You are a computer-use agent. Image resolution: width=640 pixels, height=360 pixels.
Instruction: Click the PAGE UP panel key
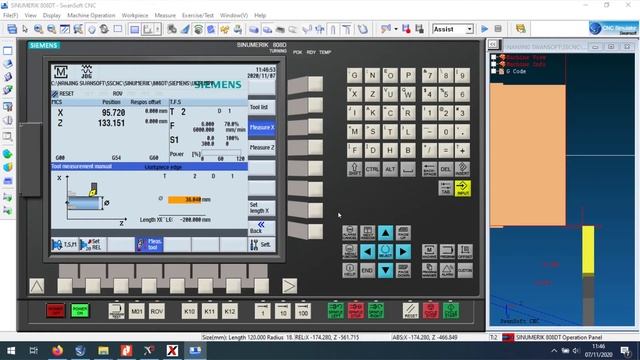click(x=403, y=233)
